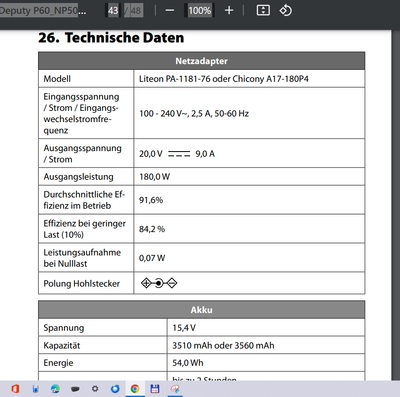The width and height of the screenshot is (400, 397).
Task: Open the Thunderbird icon in the taskbar
Action: click(115, 389)
